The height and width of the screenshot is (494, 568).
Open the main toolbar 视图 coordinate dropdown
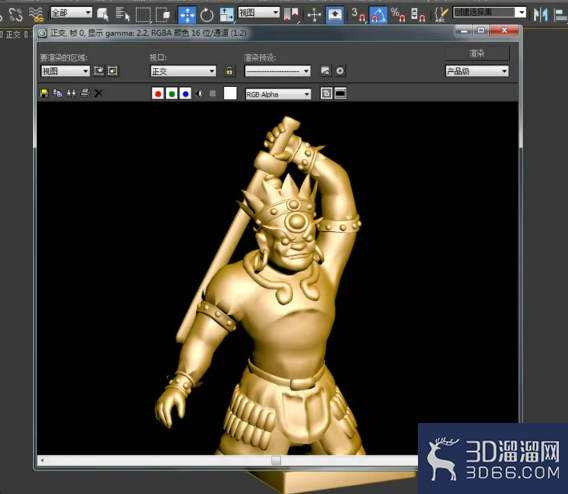click(x=259, y=13)
